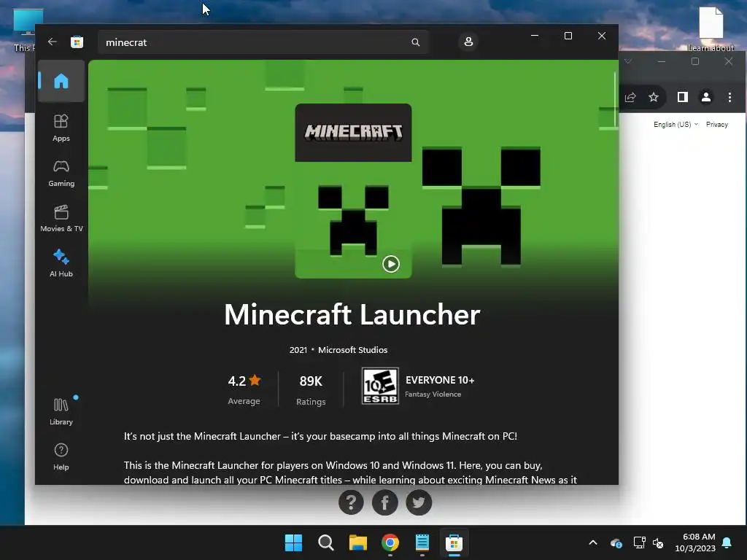Open the Privacy link in browser page
Screen dimensions: 747x560
(x=716, y=124)
